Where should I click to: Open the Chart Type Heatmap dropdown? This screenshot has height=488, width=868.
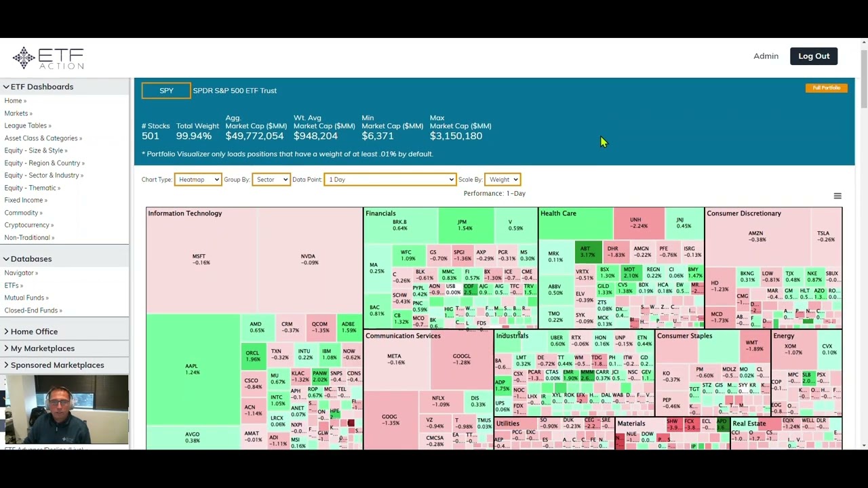(x=198, y=180)
